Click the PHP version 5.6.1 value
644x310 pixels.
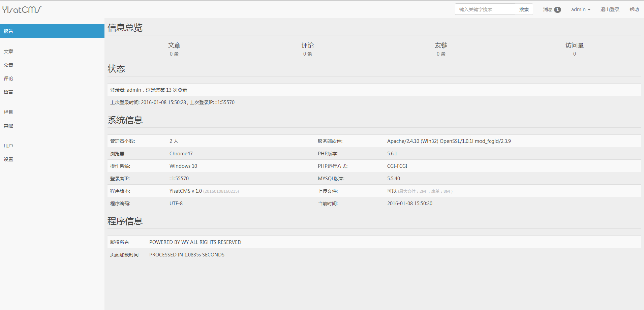pos(392,154)
